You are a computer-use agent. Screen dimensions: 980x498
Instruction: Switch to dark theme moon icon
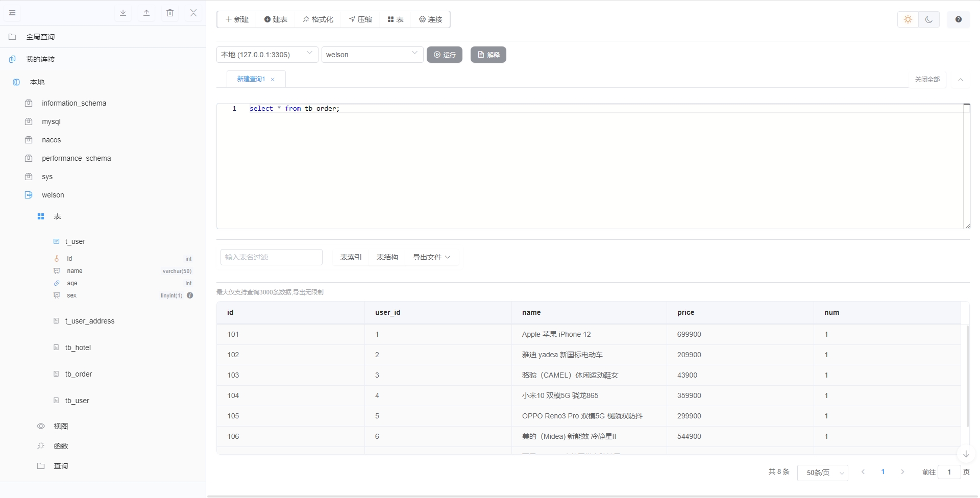click(x=929, y=19)
